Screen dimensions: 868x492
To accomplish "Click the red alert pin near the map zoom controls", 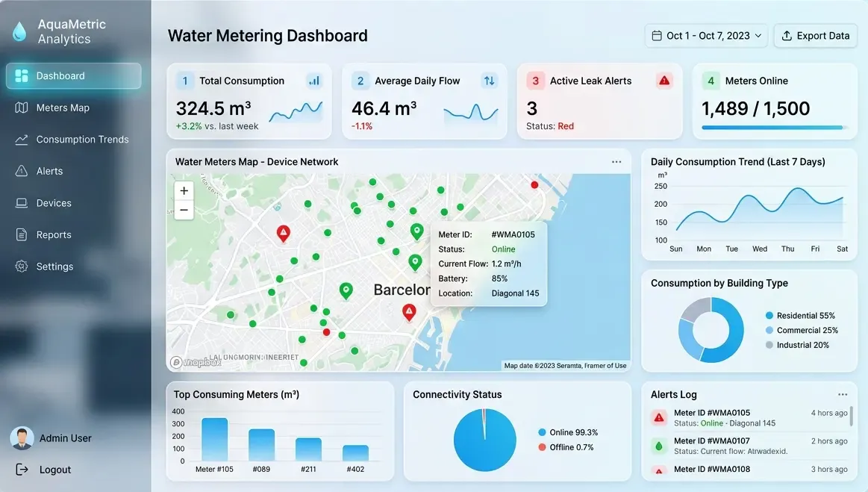I will [x=284, y=233].
